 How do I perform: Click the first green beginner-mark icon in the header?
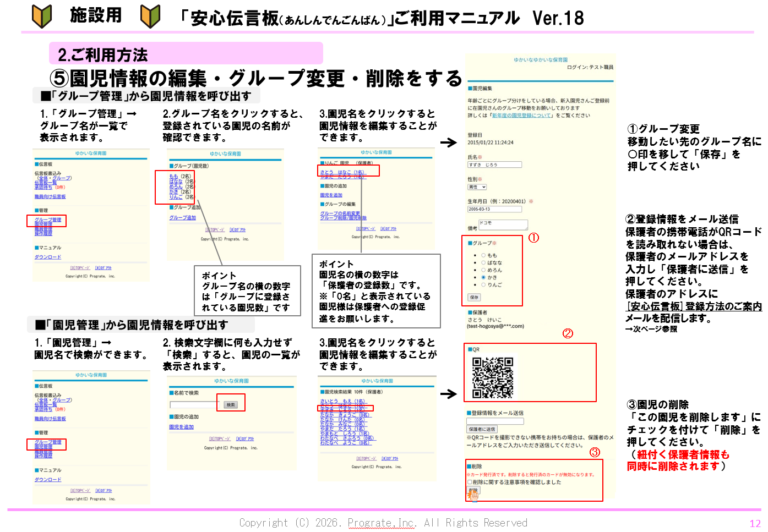[x=42, y=16]
